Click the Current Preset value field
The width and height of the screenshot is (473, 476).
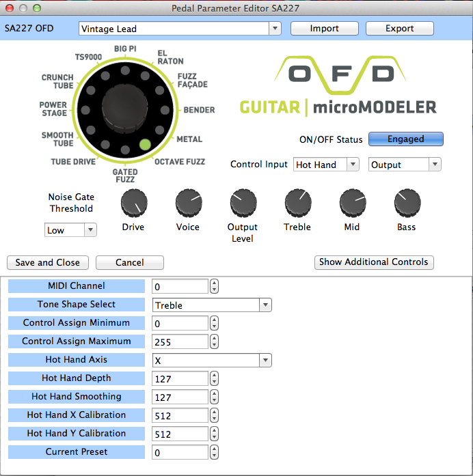180,452
